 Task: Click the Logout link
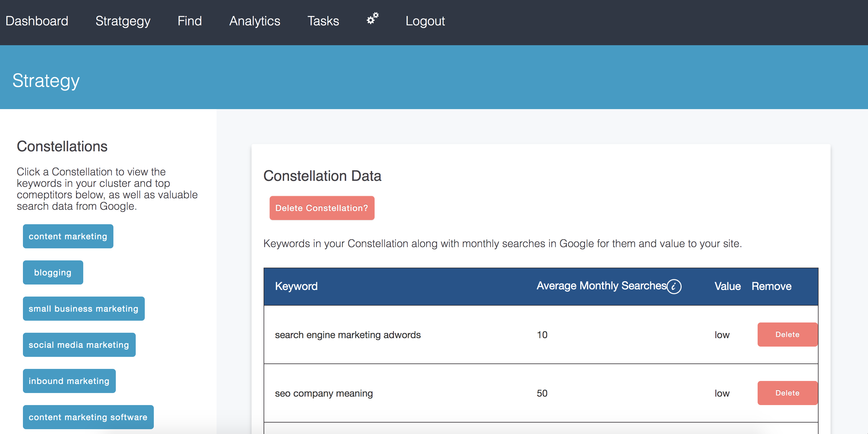pyautogui.click(x=425, y=21)
